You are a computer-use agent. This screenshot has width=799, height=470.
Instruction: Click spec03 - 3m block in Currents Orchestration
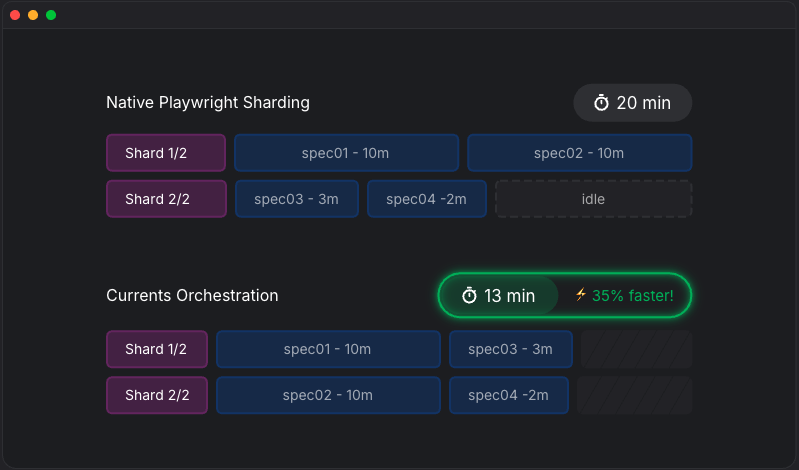point(510,349)
